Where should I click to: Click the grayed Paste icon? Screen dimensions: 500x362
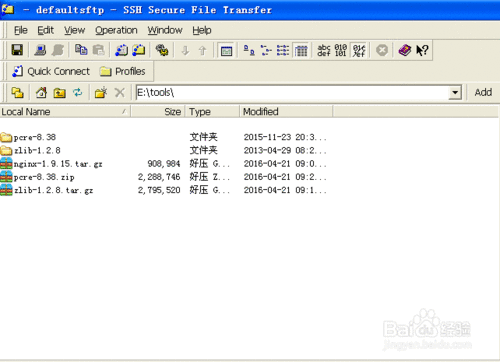98,50
